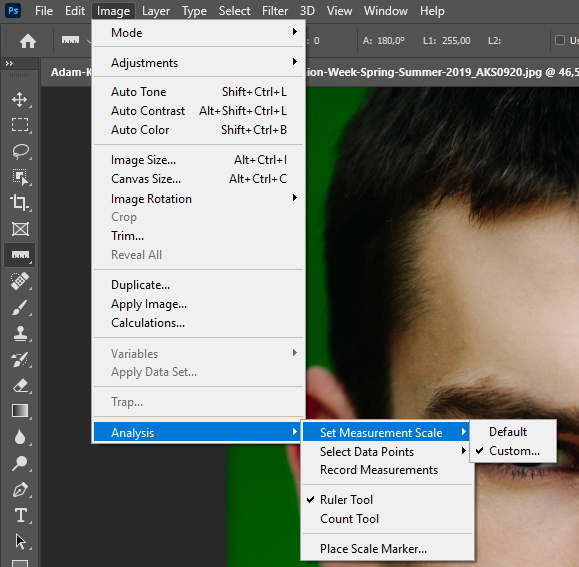Choose Place Scale Marker...
579x567 pixels.
click(387, 549)
